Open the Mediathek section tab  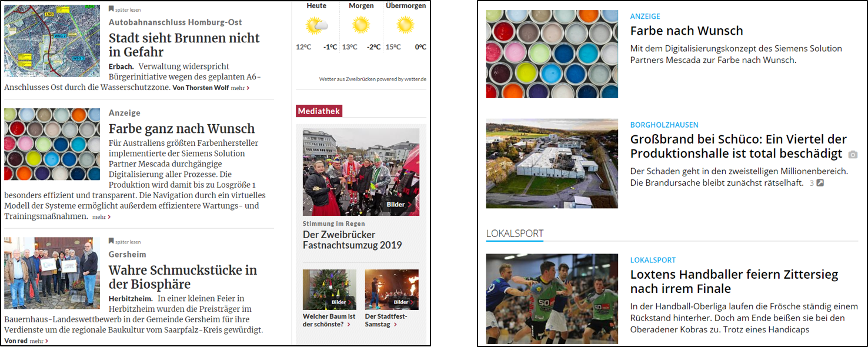tap(319, 111)
